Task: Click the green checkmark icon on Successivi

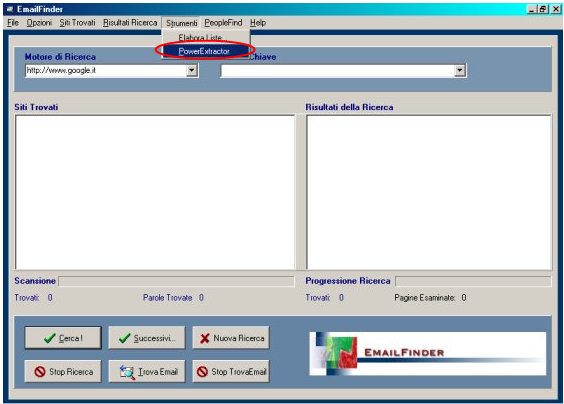Action: [x=124, y=338]
